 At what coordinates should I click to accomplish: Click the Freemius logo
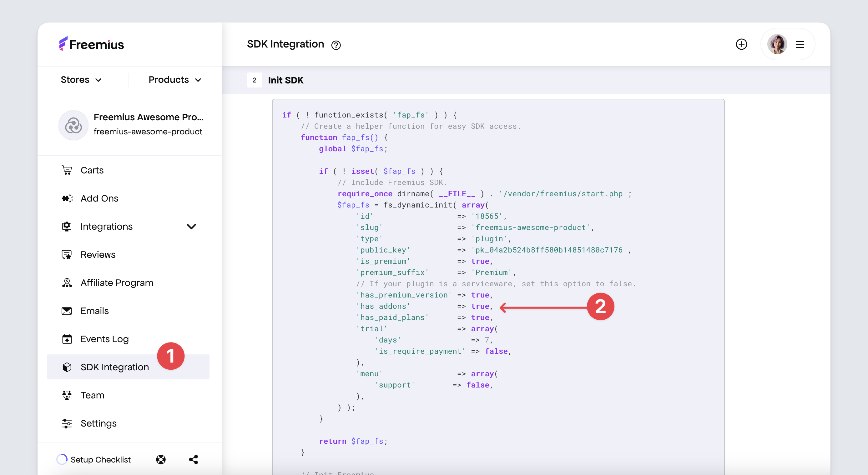point(92,44)
